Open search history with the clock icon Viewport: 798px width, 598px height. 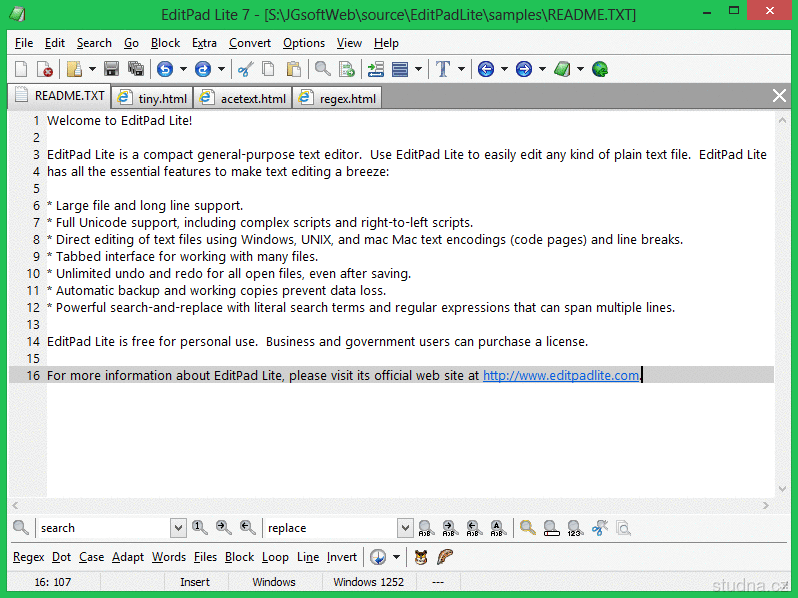coord(378,557)
